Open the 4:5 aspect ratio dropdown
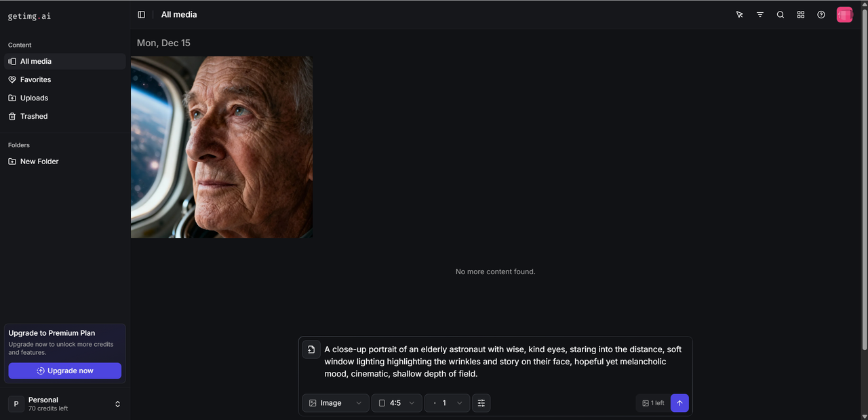The image size is (868, 420). (x=396, y=403)
